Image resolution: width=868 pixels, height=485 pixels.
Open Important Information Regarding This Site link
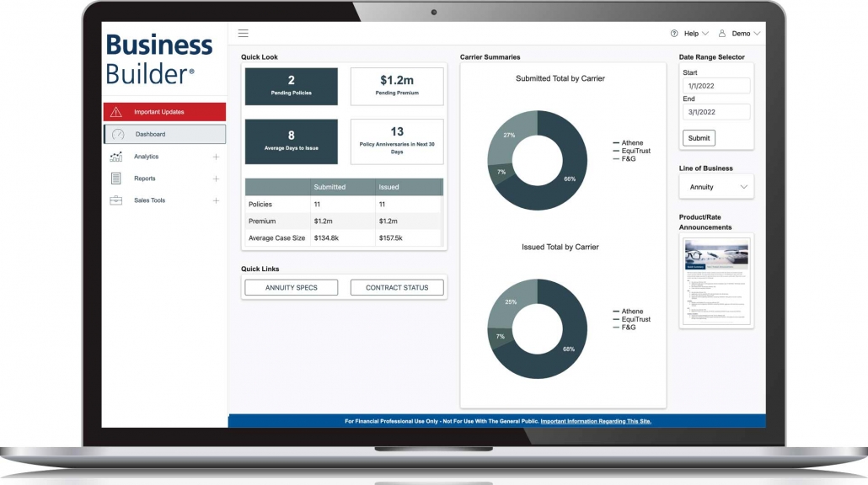point(596,421)
